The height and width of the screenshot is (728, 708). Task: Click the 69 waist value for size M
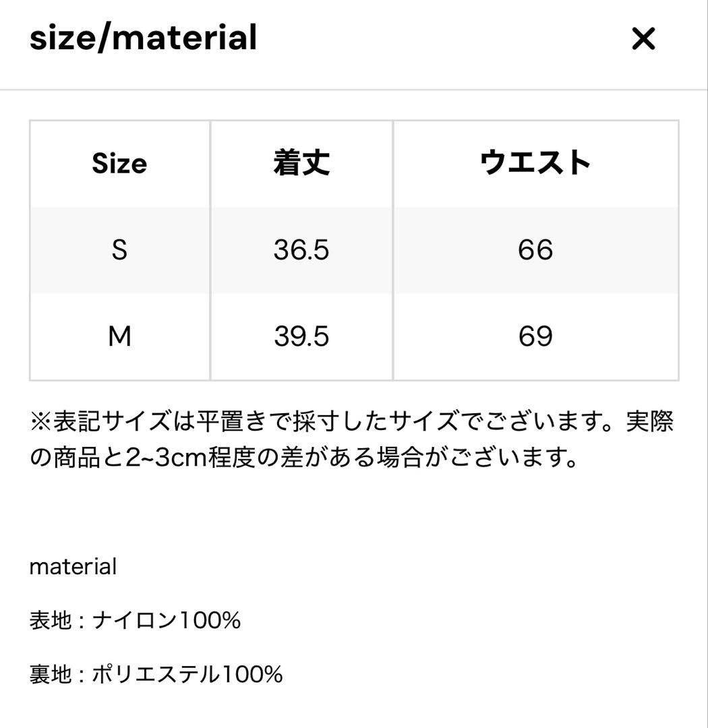pyautogui.click(x=536, y=336)
